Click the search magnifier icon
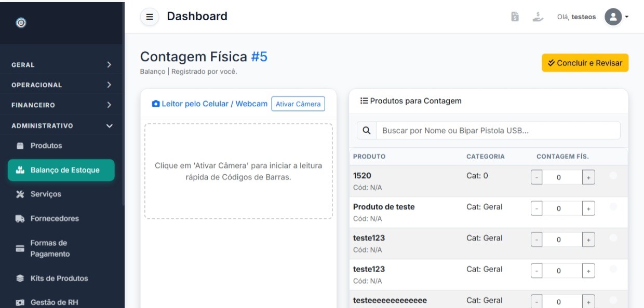This screenshot has width=644, height=308. (366, 131)
